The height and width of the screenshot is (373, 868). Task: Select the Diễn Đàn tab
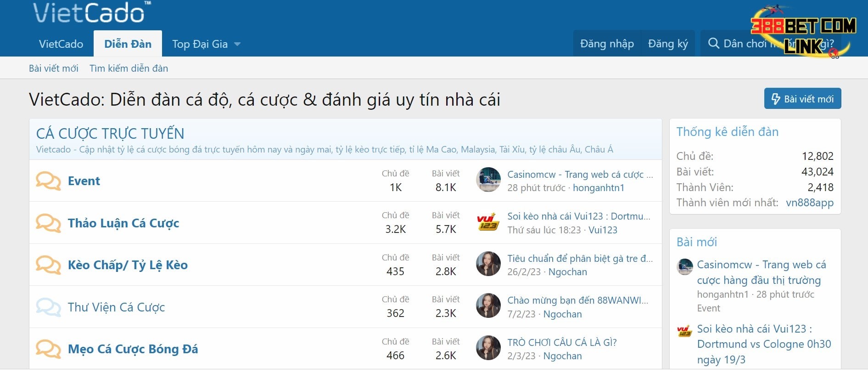click(128, 44)
